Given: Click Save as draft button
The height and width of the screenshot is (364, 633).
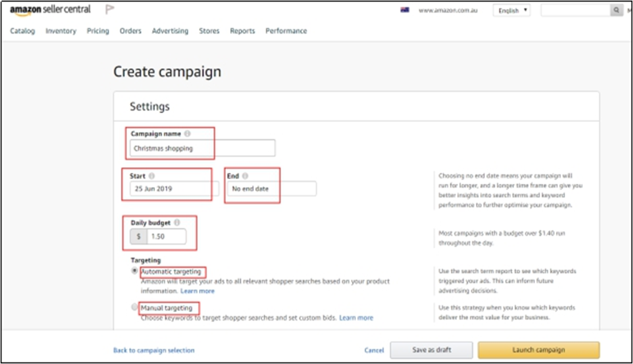Looking at the screenshot, I should click(431, 350).
